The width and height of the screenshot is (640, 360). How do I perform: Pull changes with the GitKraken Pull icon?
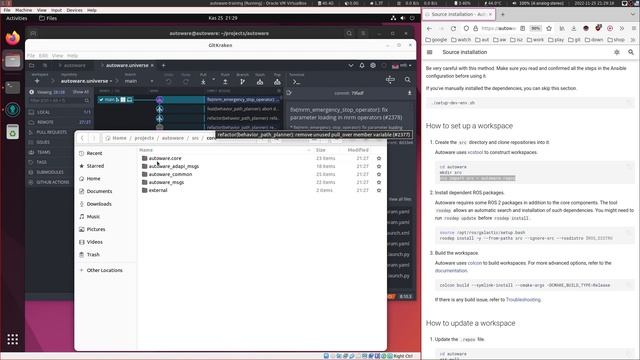pyautogui.click(x=203, y=82)
